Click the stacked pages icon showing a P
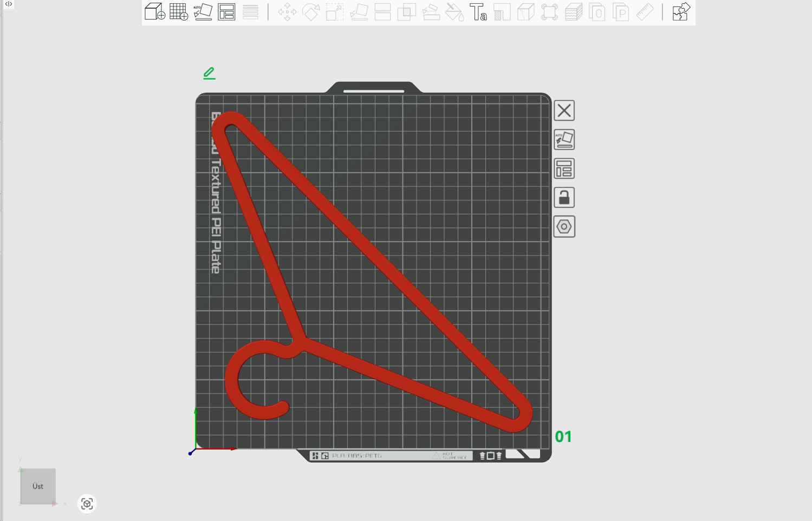Viewport: 812px width, 521px height. (x=621, y=12)
